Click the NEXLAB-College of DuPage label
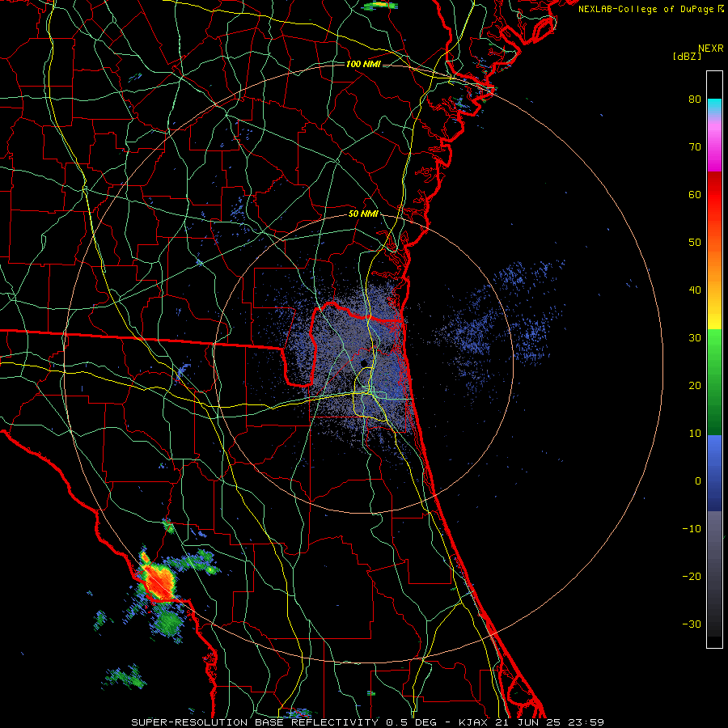The image size is (728, 728). [x=645, y=9]
